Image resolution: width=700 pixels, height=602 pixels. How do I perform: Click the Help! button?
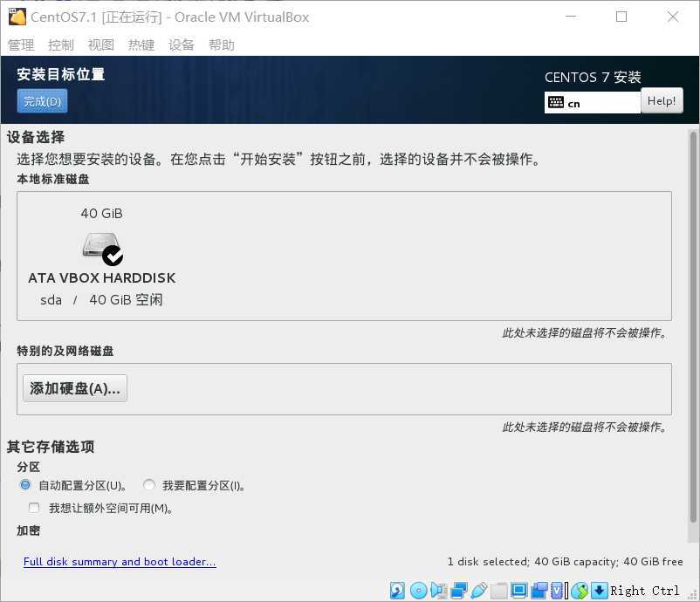coord(662,101)
